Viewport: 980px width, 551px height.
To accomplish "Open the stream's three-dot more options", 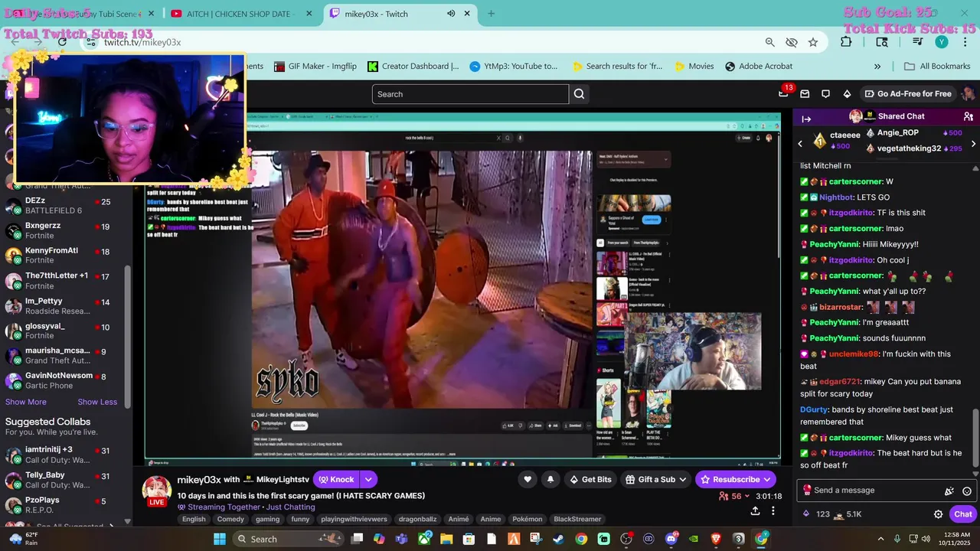I will [773, 511].
